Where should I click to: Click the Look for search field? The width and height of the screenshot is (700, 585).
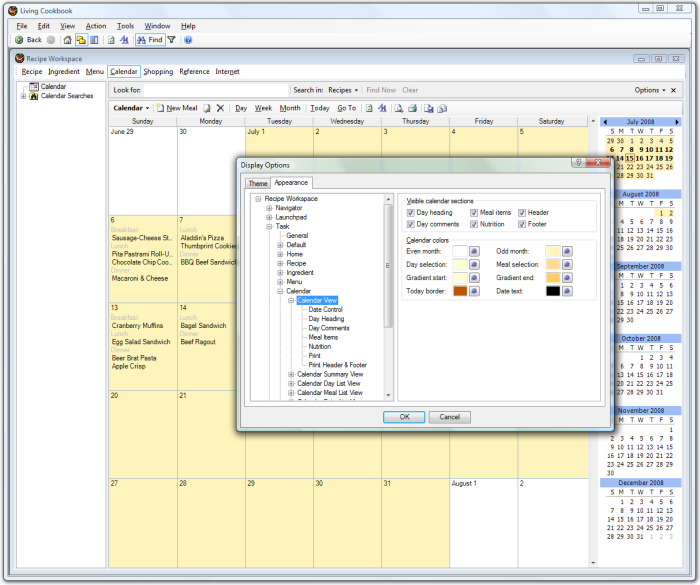pyautogui.click(x=215, y=90)
